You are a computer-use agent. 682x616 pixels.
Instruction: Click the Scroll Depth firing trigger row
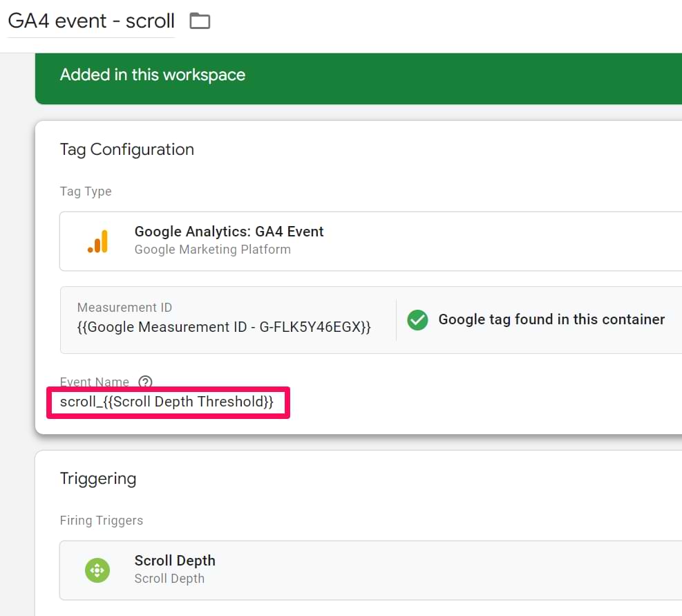coord(276,570)
